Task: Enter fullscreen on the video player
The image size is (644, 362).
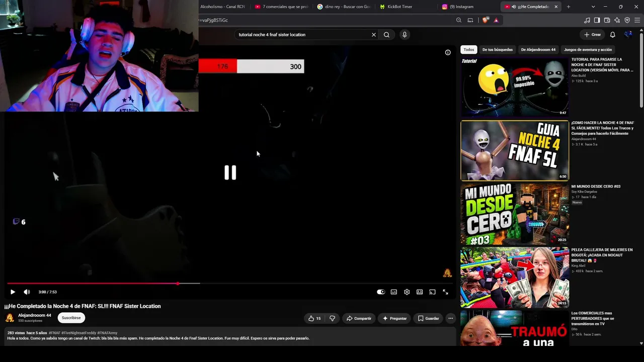Action: 445,292
